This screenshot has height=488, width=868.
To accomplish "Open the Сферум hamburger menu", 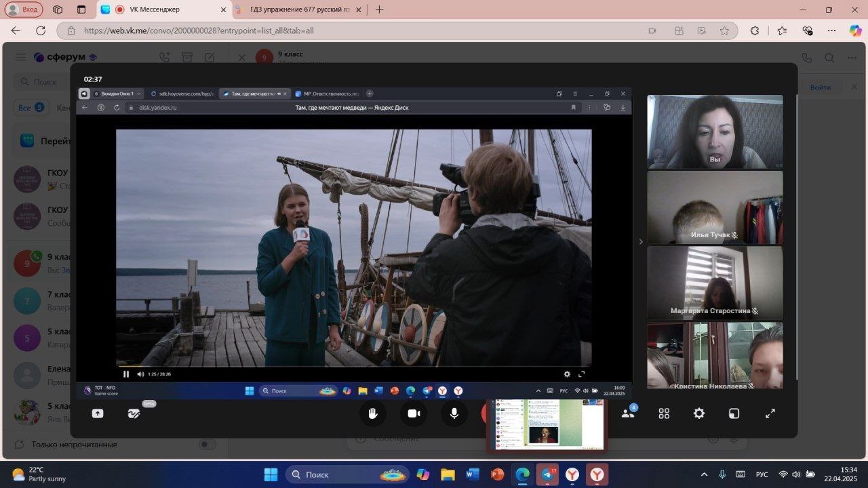I will 21,58.
